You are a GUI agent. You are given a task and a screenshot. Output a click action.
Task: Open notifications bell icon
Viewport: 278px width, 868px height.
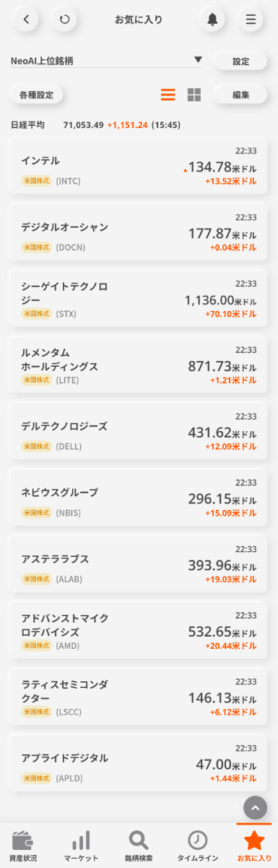point(212,20)
